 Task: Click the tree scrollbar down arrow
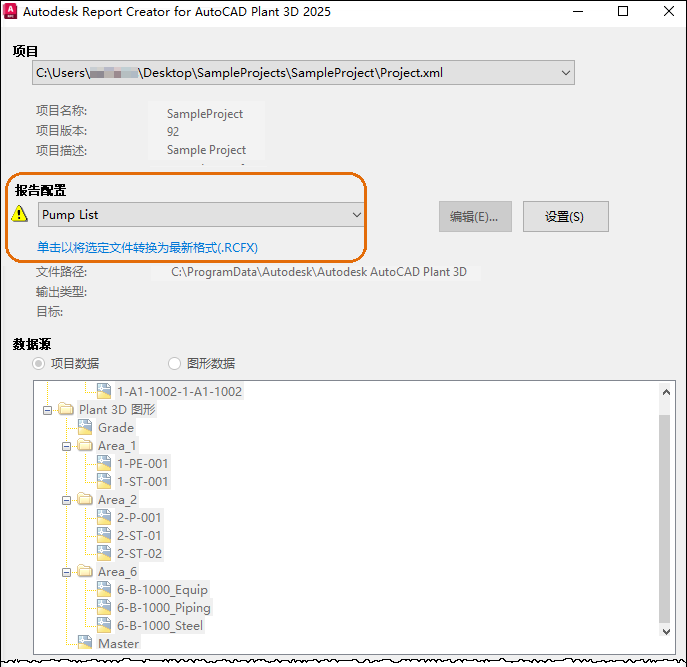coord(666,632)
